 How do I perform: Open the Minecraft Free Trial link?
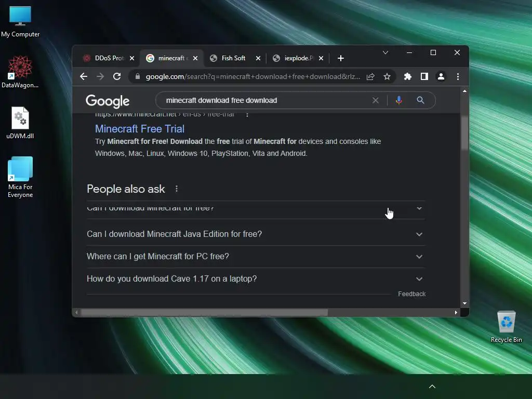(x=140, y=129)
